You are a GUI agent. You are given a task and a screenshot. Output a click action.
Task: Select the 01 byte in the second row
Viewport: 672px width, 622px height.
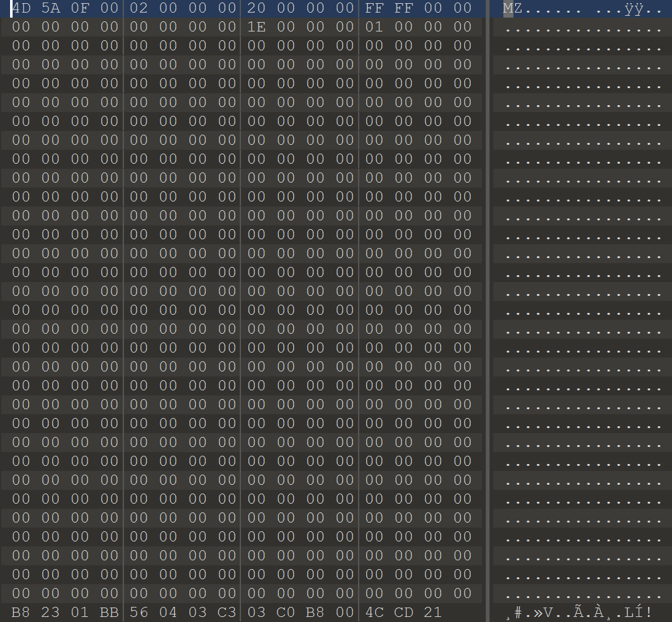point(374,27)
